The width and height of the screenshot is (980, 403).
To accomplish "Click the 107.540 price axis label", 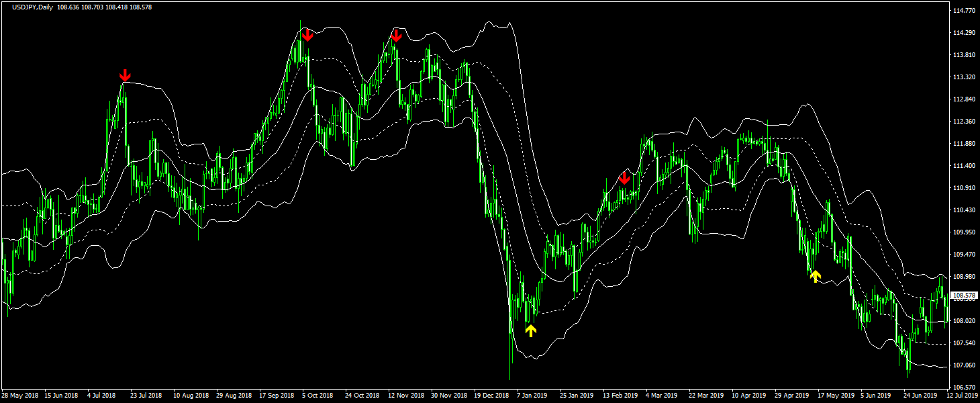I will [x=964, y=343].
